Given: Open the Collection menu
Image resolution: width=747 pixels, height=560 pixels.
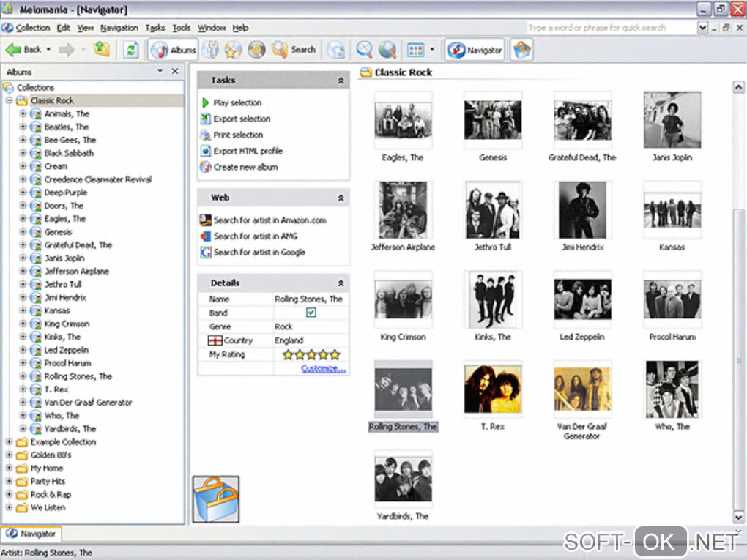Looking at the screenshot, I should point(32,28).
